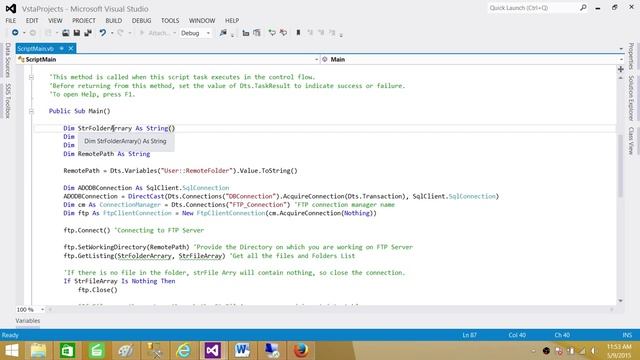Collapse the Public Sub Main region
The width and height of the screenshot is (640, 360).
31,111
